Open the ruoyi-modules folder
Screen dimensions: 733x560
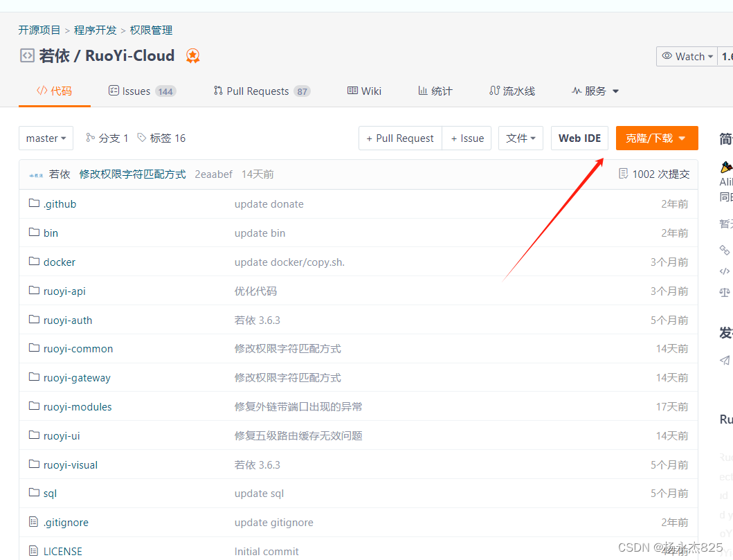[78, 407]
